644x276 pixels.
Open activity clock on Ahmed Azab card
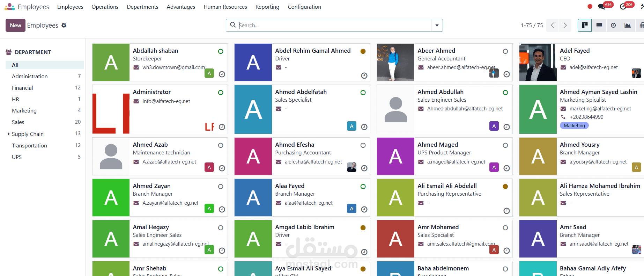[222, 168]
